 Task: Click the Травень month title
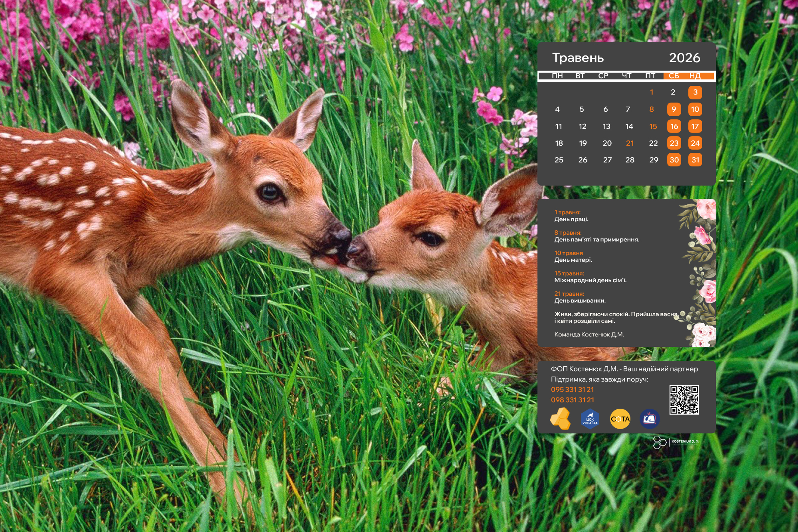(x=578, y=58)
